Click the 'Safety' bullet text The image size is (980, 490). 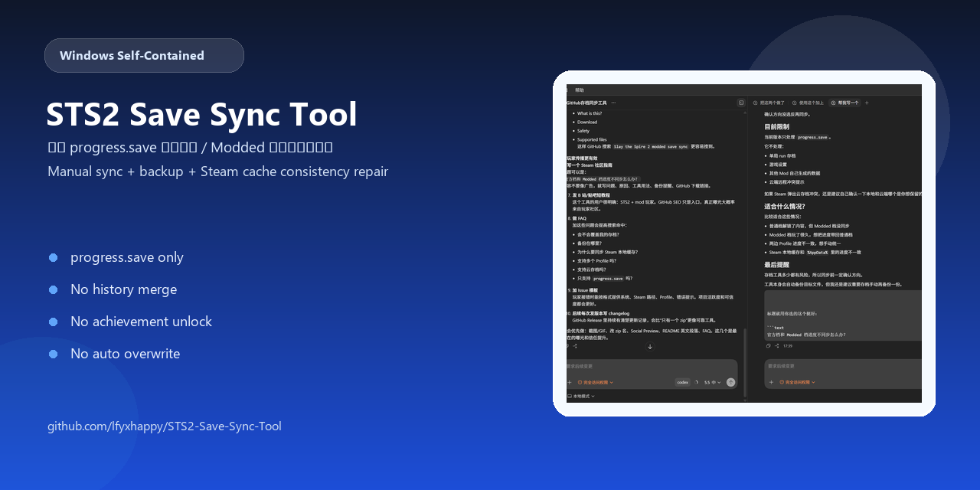point(583,131)
